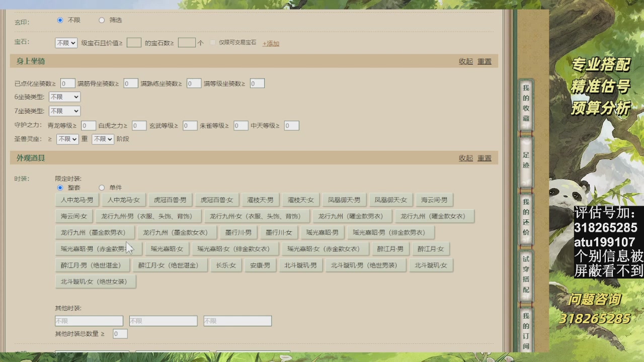Reset the 身上坐骑 section with 重置
Viewport: 644px width, 362px height.
point(485,61)
